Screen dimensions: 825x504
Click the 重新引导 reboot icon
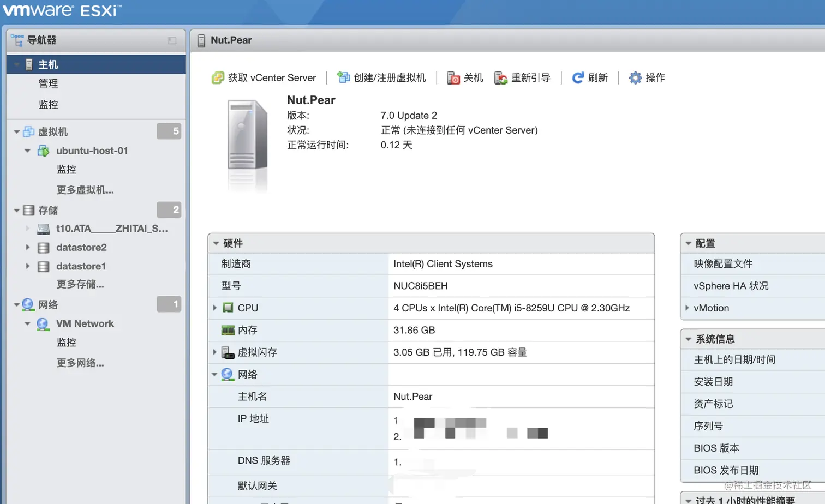click(x=501, y=78)
